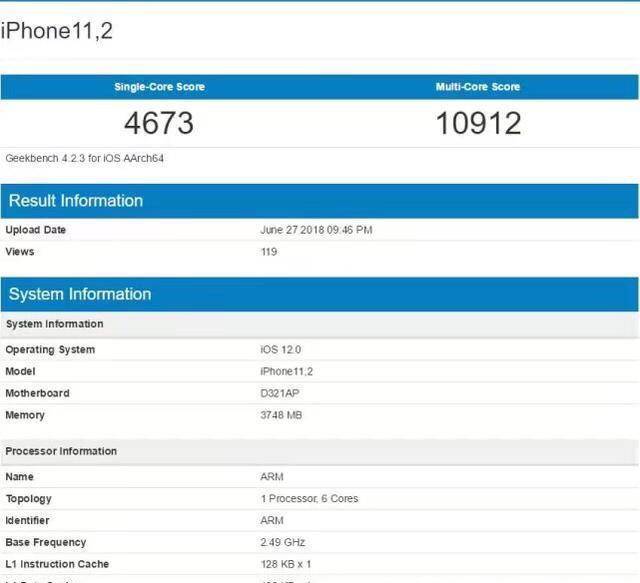Select the upload date June 27 2018
The width and height of the screenshot is (640, 583).
316,230
